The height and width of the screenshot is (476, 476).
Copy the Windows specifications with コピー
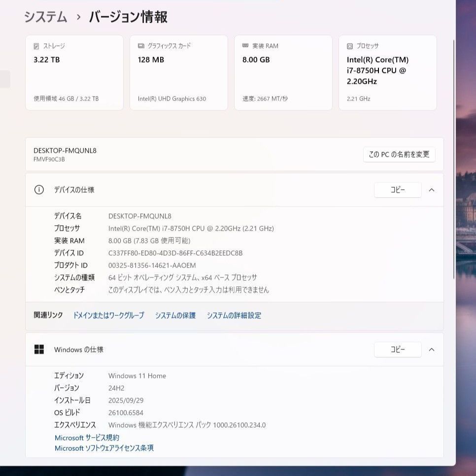tap(398, 349)
